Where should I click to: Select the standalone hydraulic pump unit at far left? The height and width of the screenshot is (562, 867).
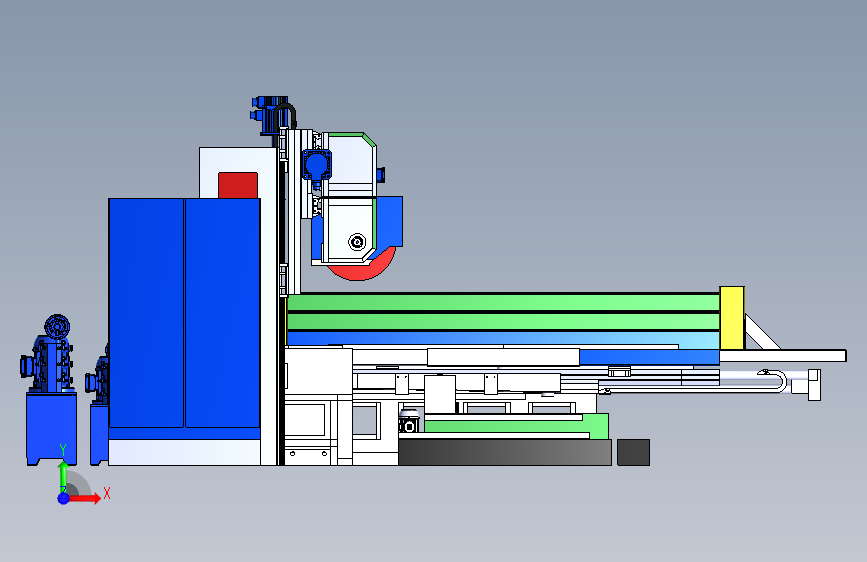pyautogui.click(x=50, y=390)
